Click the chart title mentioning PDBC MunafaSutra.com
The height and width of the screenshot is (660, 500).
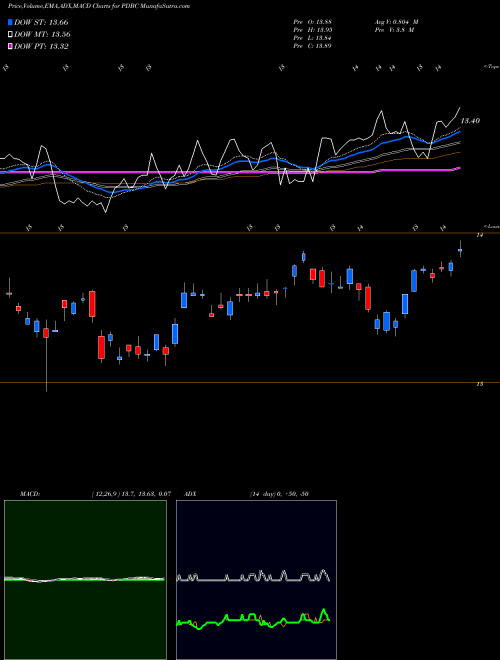(x=99, y=6)
